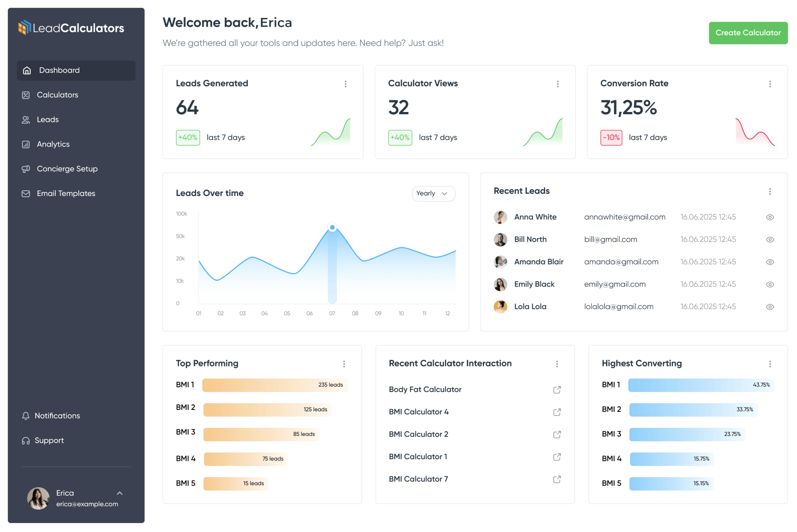Click the Support headset icon

point(26,441)
